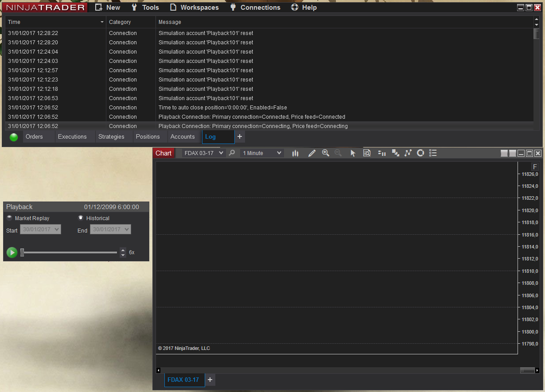
Task: Select the drawing tools pencil icon
Action: tap(312, 153)
